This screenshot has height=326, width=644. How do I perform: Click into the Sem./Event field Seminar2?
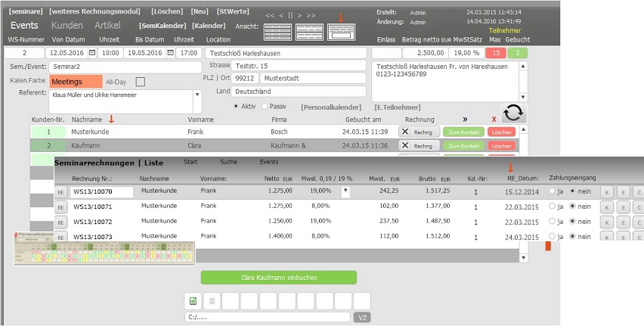[x=125, y=67]
